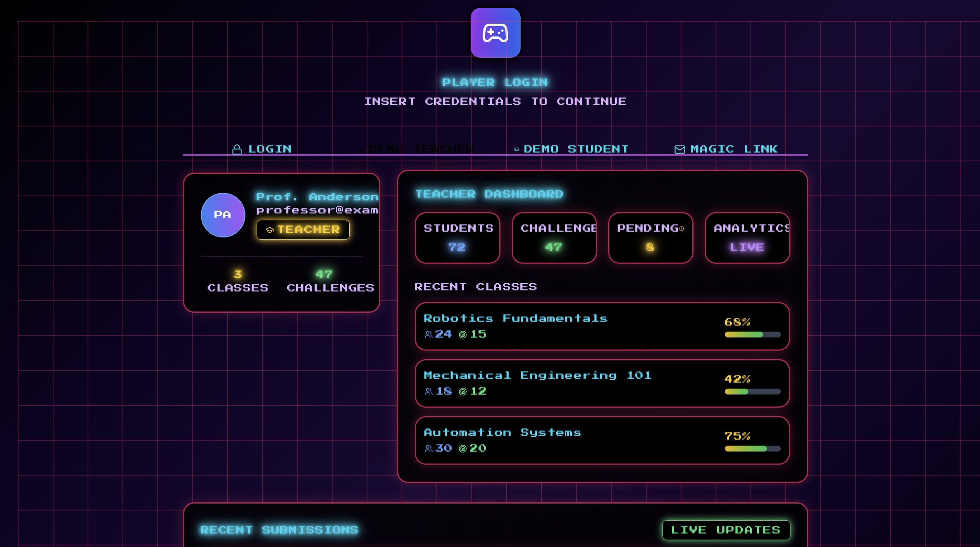
Task: Click the students icon in Robotics Fundamentals row
Action: coord(428,335)
